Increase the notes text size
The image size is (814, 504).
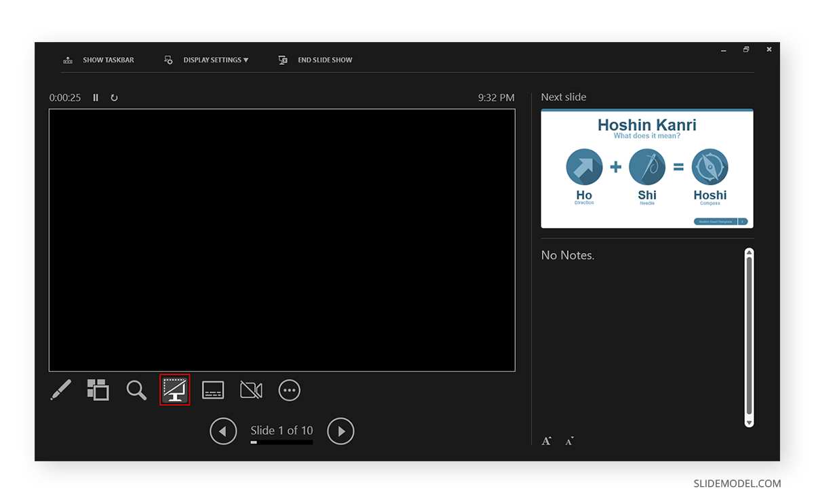[x=547, y=441]
